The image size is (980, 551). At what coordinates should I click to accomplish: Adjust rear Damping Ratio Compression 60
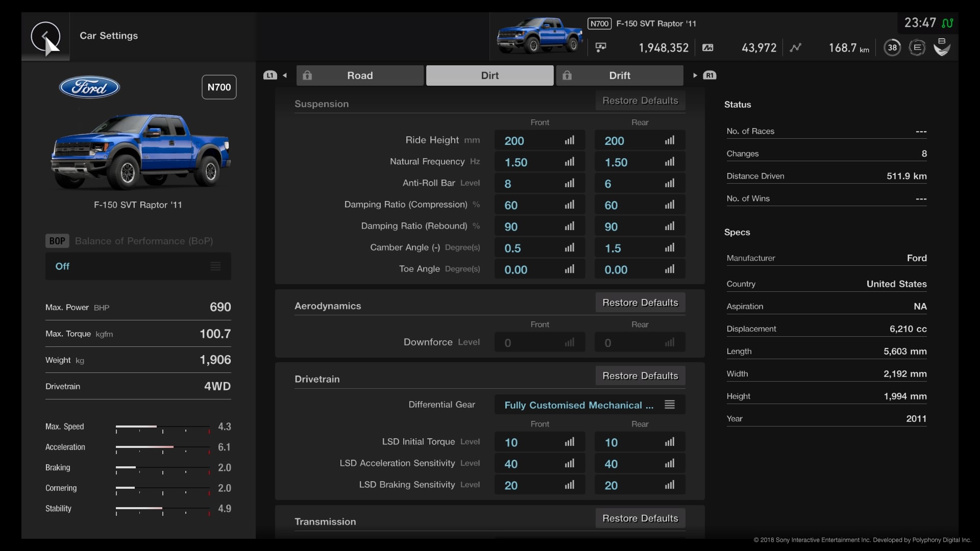(x=640, y=205)
